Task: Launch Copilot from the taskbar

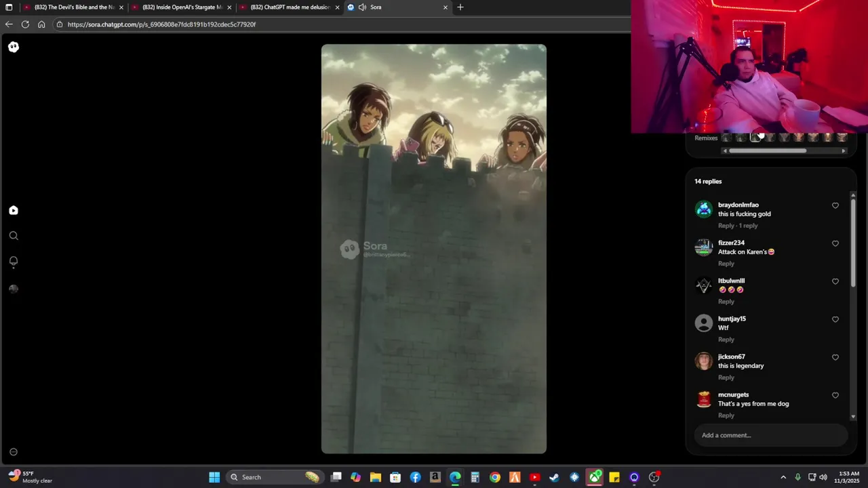Action: 355,477
